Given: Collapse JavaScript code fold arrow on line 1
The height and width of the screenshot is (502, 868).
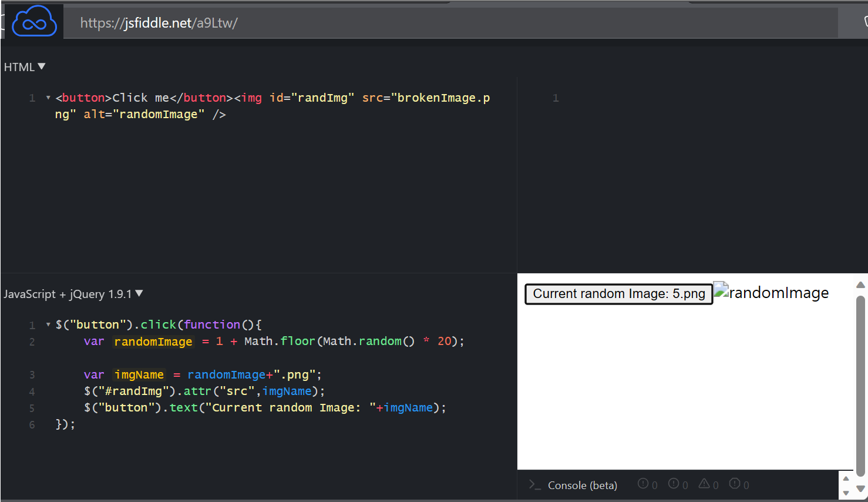Looking at the screenshot, I should (48, 325).
